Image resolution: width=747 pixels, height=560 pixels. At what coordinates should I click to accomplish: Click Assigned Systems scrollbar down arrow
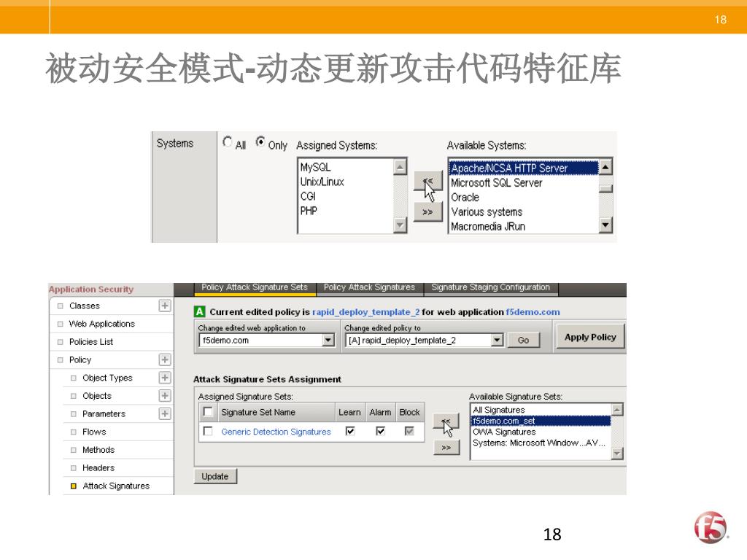[400, 225]
